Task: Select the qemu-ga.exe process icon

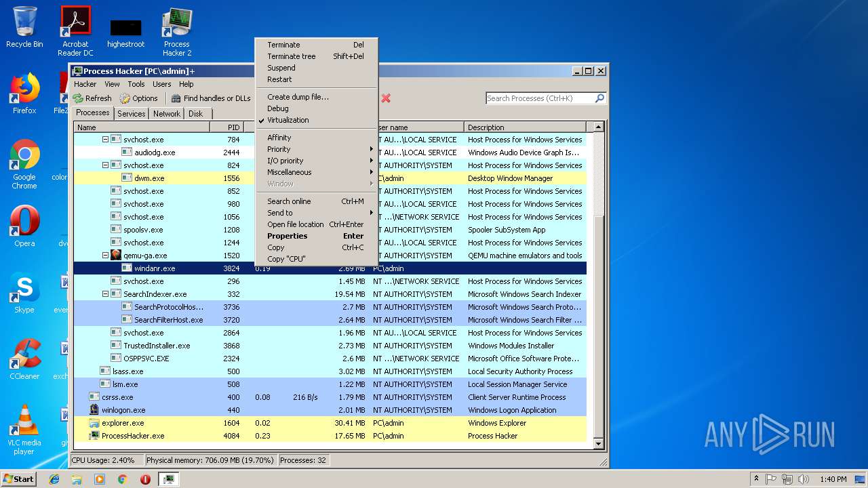Action: coord(116,256)
